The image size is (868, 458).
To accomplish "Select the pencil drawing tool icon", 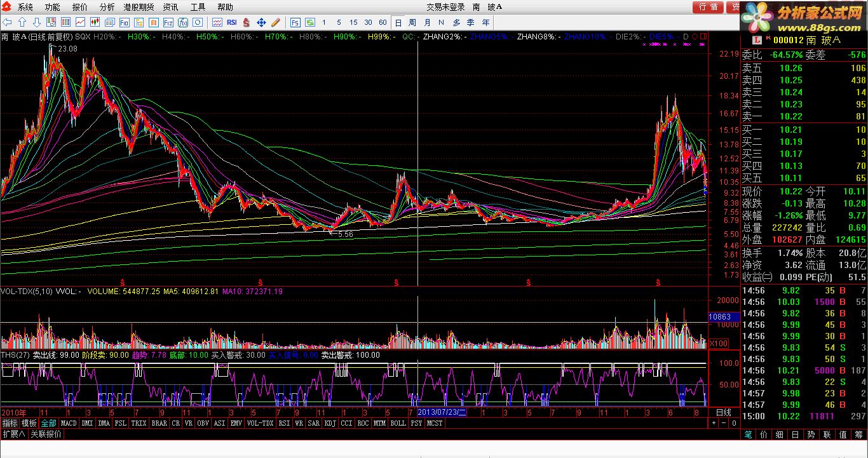I will [x=276, y=22].
